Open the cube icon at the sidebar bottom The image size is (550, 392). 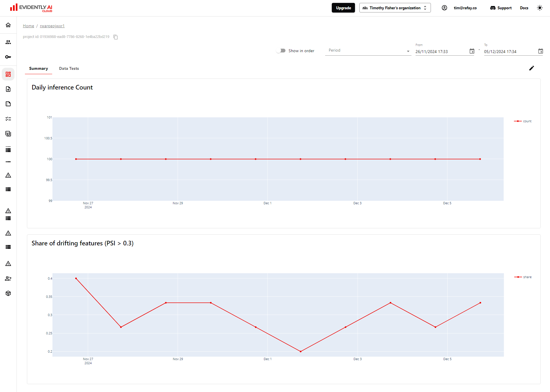click(x=8, y=293)
